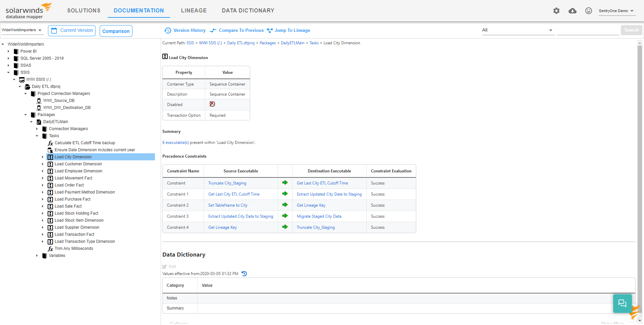Click the Power BI book icon
The width and height of the screenshot is (644, 325).
(16, 51)
